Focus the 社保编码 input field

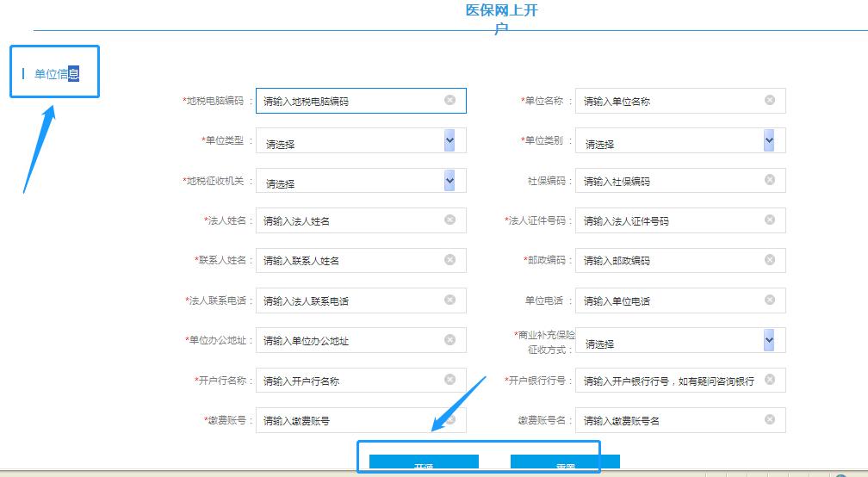click(x=680, y=181)
